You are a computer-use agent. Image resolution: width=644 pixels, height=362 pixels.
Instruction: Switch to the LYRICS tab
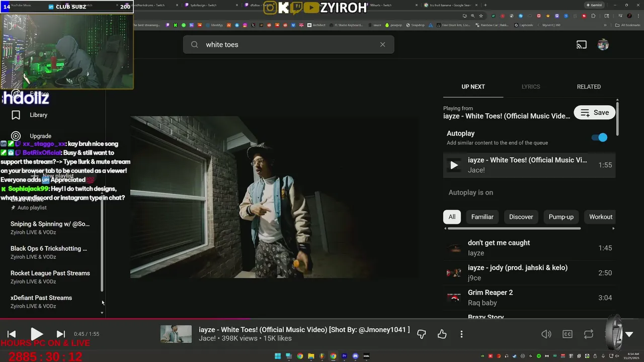531,86
